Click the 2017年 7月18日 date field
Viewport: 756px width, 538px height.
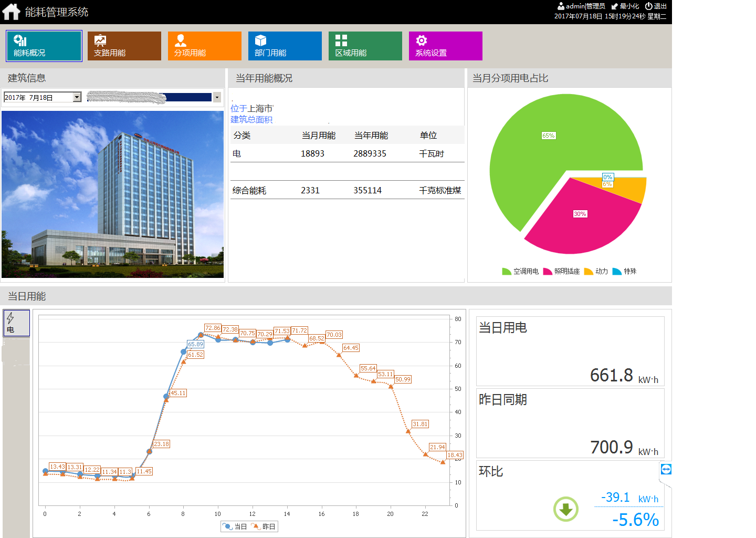click(x=38, y=97)
